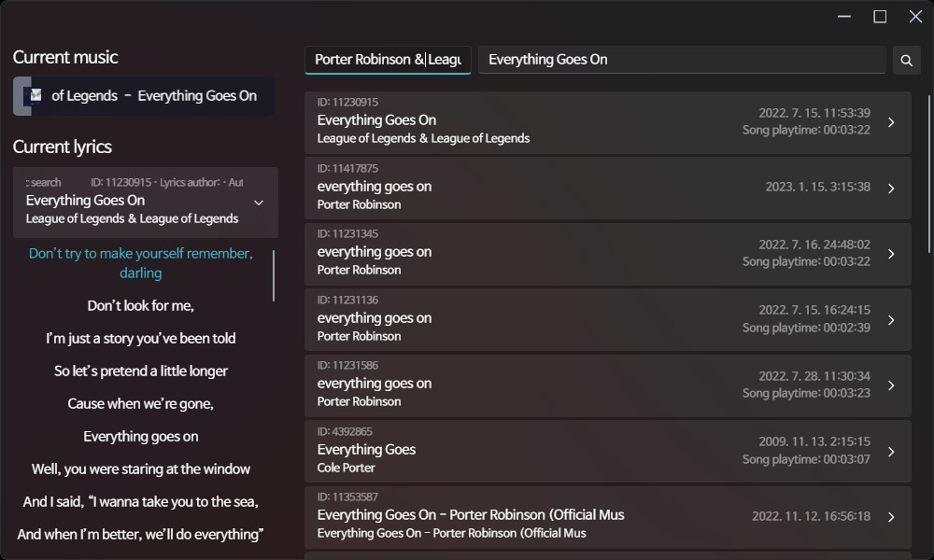
Task: Click the app icon in Current music card
Action: (35, 95)
